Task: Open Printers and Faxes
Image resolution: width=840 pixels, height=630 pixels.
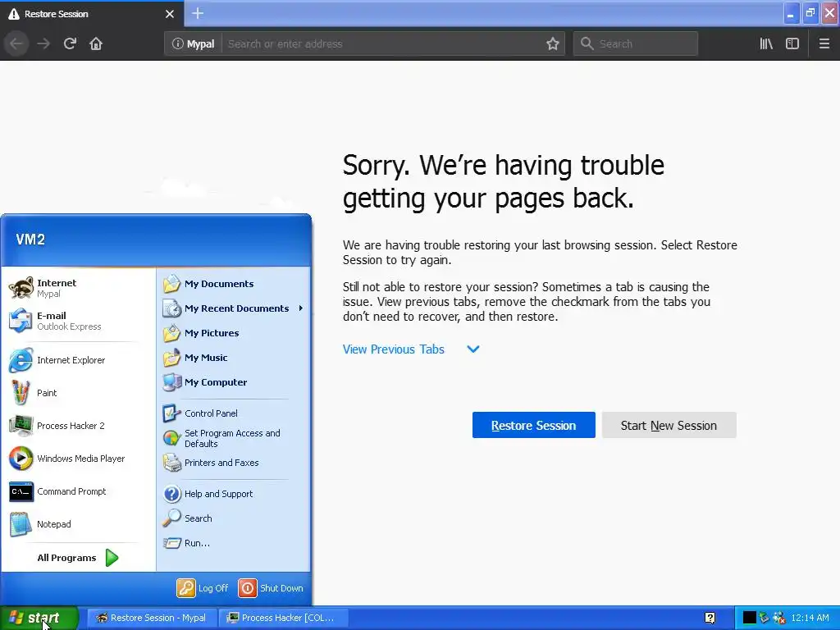Action: tap(233, 463)
